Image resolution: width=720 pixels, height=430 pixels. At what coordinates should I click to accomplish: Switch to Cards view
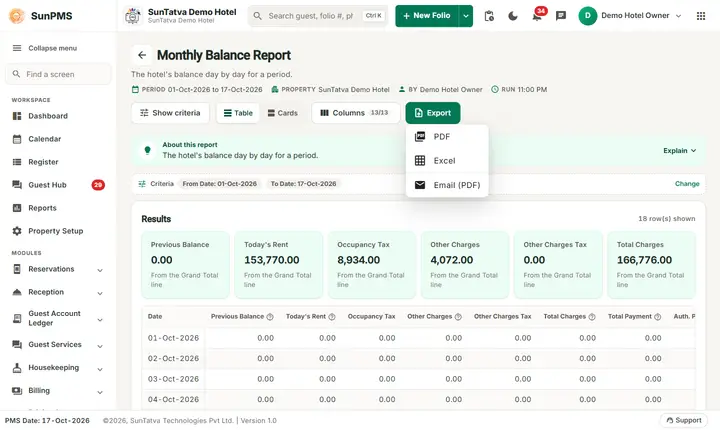282,113
